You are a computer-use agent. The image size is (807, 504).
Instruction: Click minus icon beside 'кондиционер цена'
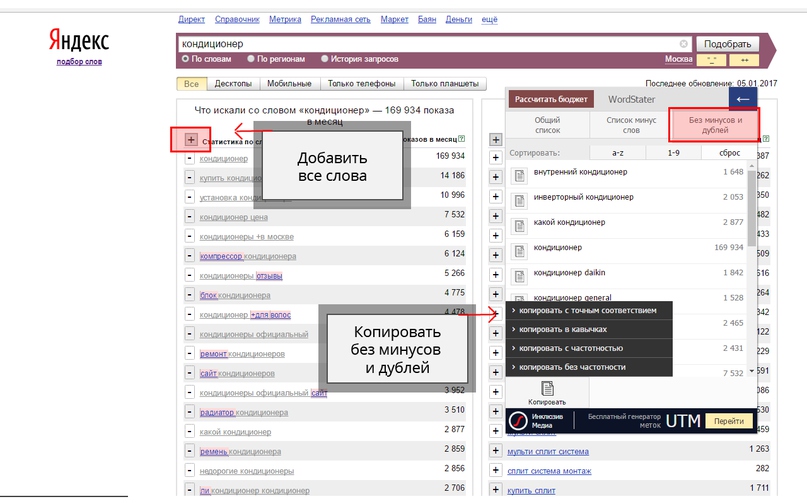[x=189, y=217]
